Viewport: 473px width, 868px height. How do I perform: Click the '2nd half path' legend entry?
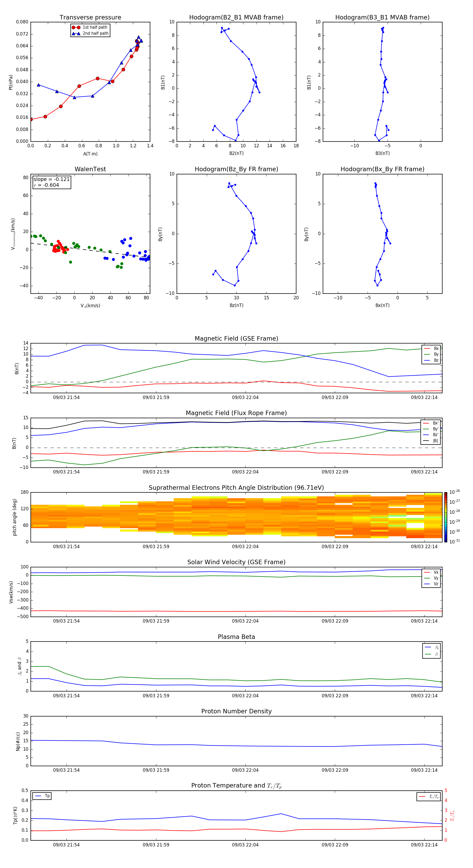tap(90, 33)
